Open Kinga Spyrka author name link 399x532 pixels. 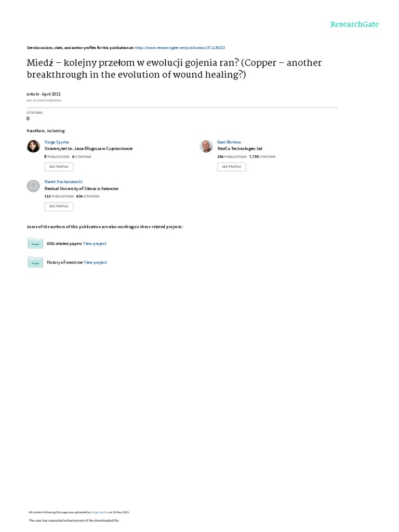tap(57, 142)
